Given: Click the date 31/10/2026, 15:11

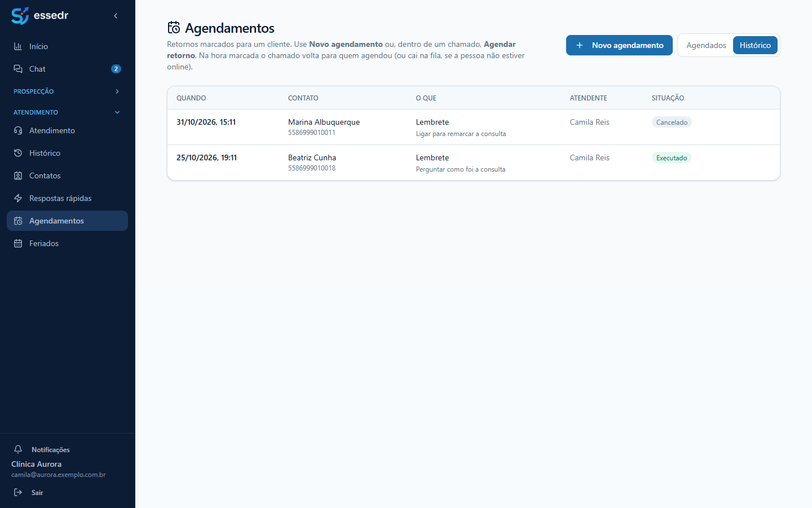Looking at the screenshot, I should (x=206, y=122).
